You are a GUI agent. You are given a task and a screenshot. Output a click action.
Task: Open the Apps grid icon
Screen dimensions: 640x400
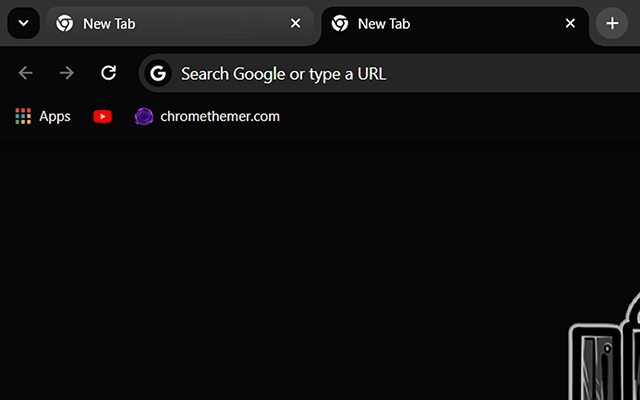tap(23, 116)
